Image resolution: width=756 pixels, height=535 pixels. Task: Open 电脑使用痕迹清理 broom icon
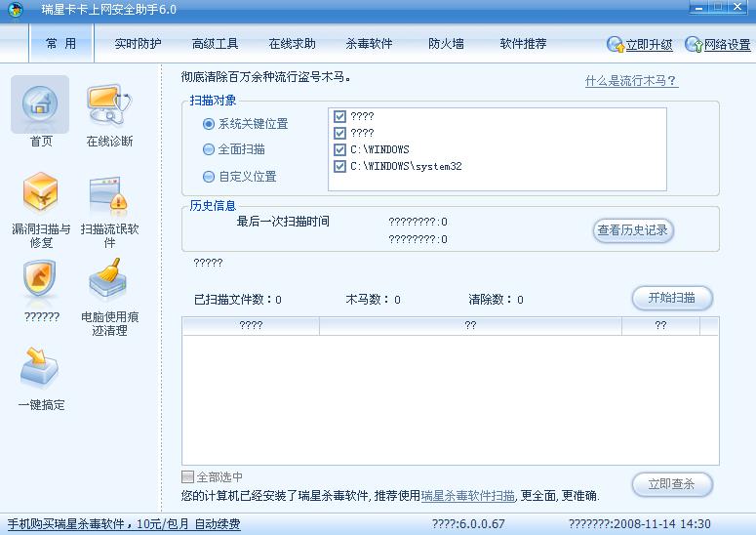pyautogui.click(x=108, y=279)
